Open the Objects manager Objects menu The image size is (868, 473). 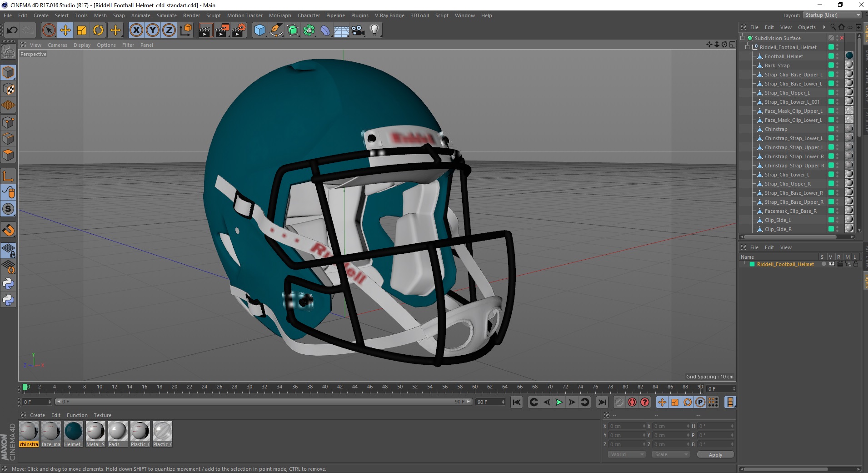click(x=807, y=27)
